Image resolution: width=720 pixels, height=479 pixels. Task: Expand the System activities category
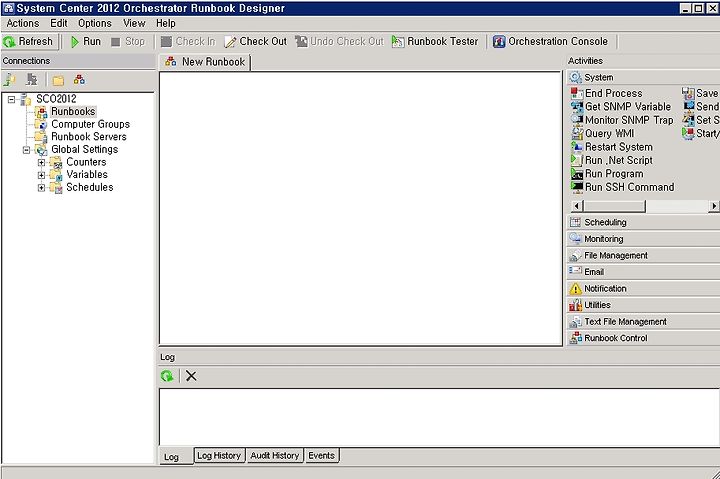644,78
